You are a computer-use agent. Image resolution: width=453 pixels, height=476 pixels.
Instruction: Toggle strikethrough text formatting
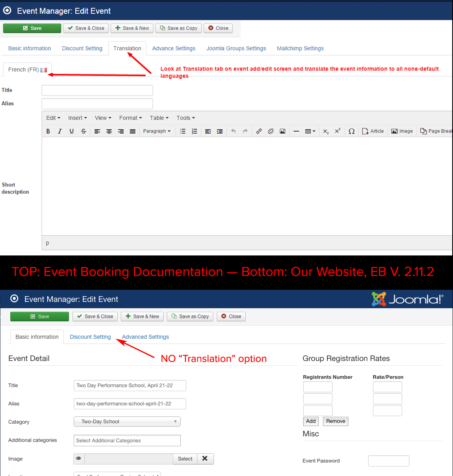(83, 131)
